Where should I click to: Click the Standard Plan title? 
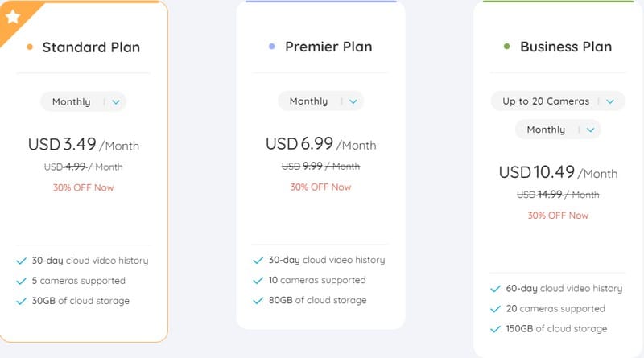(x=91, y=47)
